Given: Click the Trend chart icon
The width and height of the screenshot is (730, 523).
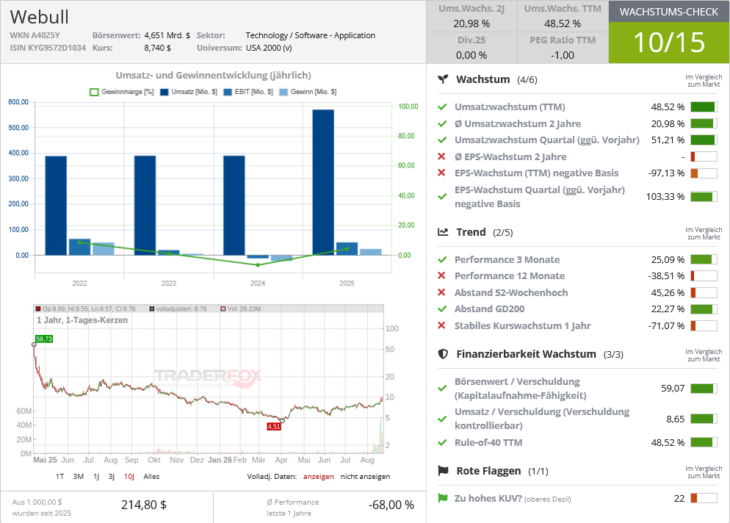Looking at the screenshot, I should [443, 232].
